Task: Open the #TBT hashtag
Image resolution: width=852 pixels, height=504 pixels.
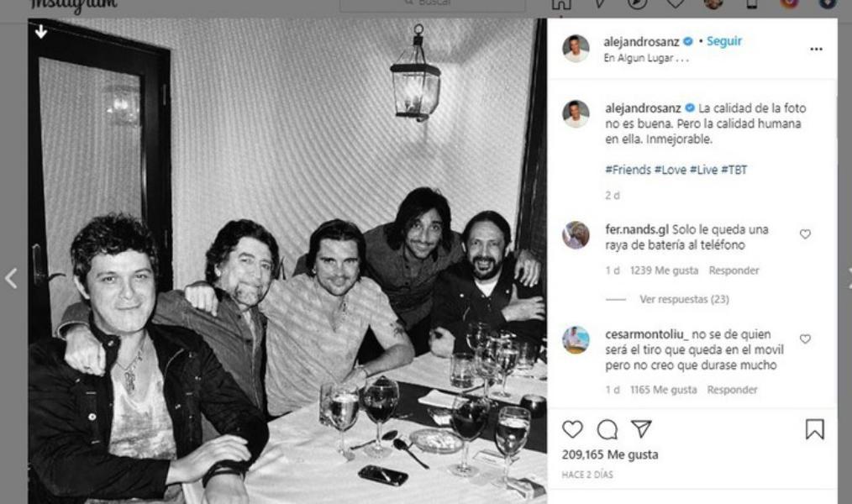Action: point(735,170)
